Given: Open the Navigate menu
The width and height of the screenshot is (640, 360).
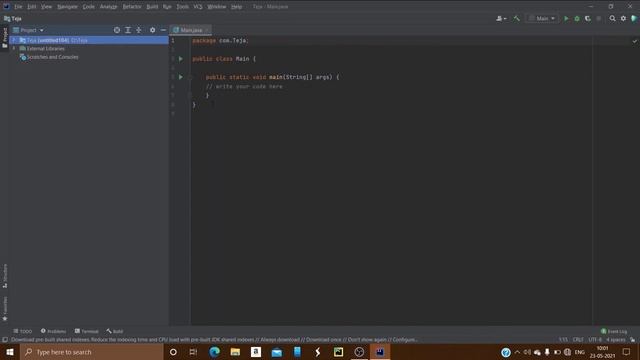Looking at the screenshot, I should 67,7.
